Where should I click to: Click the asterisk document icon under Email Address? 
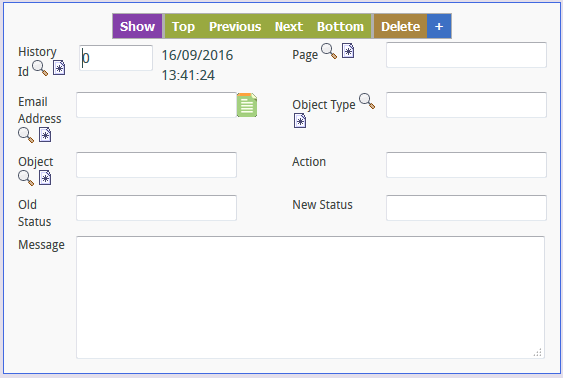[45, 135]
